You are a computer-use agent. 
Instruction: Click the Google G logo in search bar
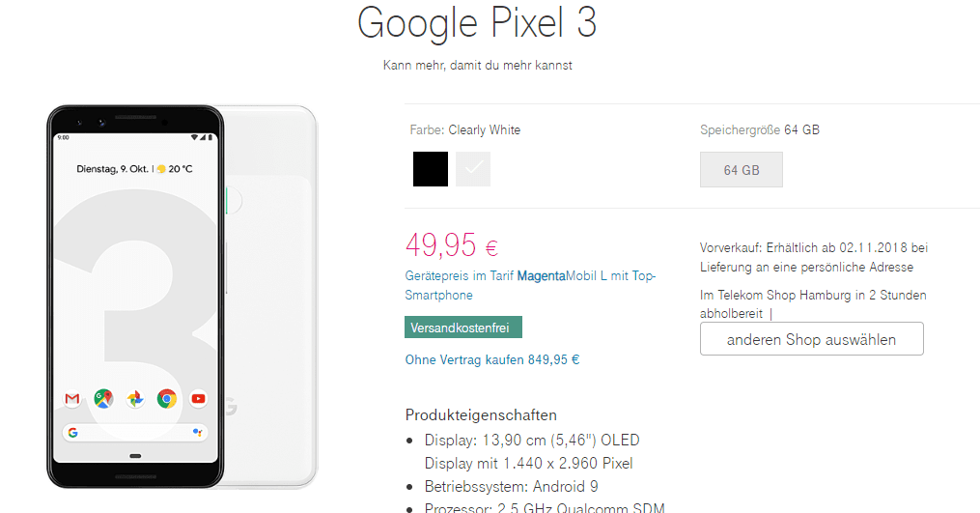pyautogui.click(x=73, y=432)
